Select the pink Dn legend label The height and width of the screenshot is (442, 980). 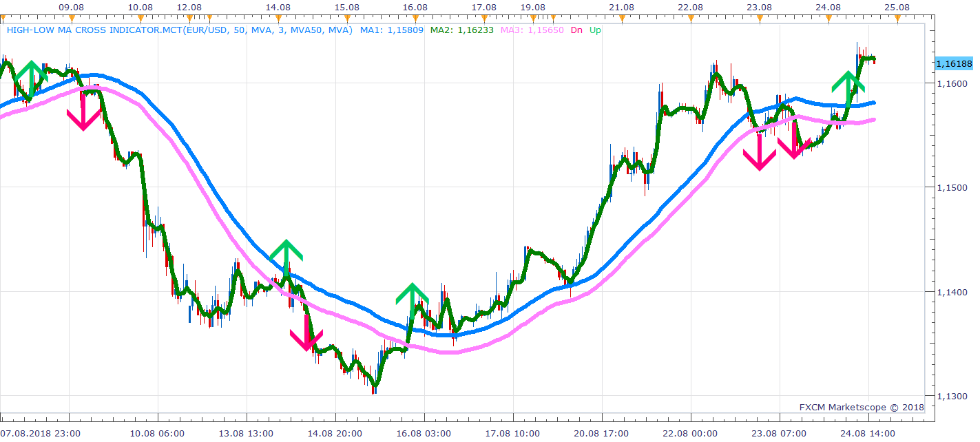click(576, 30)
